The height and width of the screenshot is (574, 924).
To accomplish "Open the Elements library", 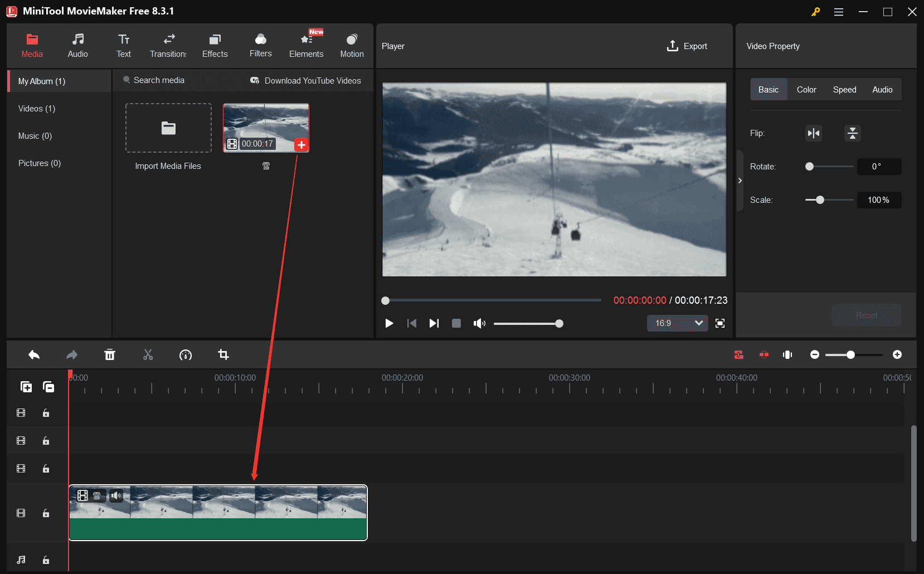I will pyautogui.click(x=306, y=45).
